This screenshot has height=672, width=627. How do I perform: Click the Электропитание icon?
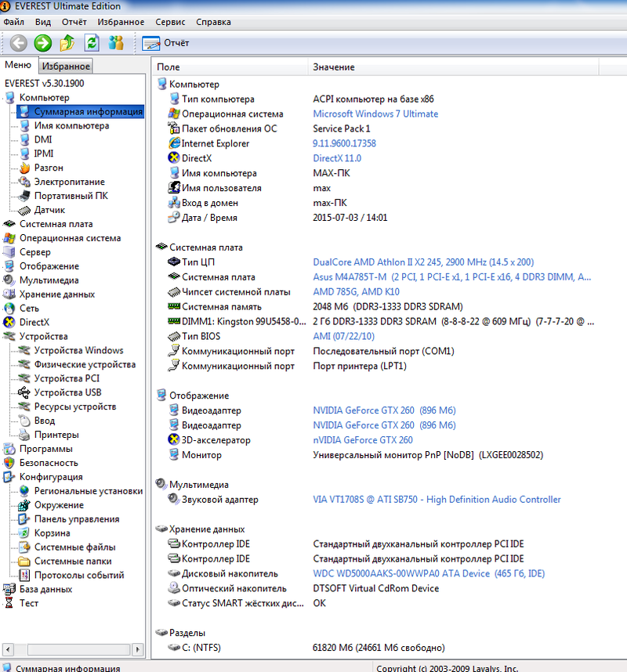25,182
